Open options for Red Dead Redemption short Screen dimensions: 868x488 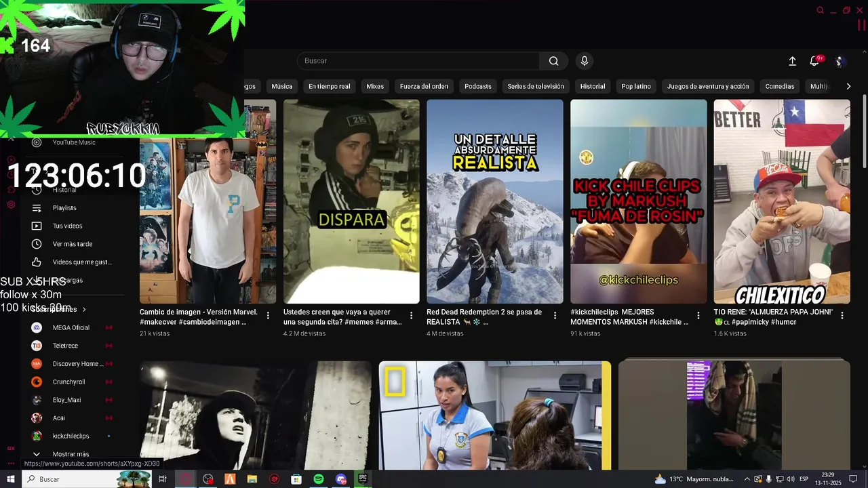(555, 316)
